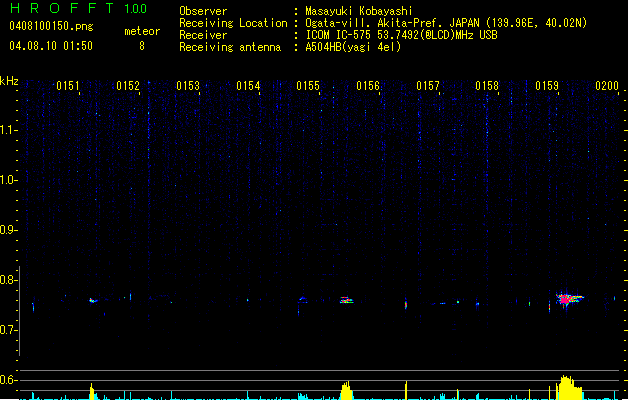Click the 0.9 kHz axis label

click(x=8, y=230)
